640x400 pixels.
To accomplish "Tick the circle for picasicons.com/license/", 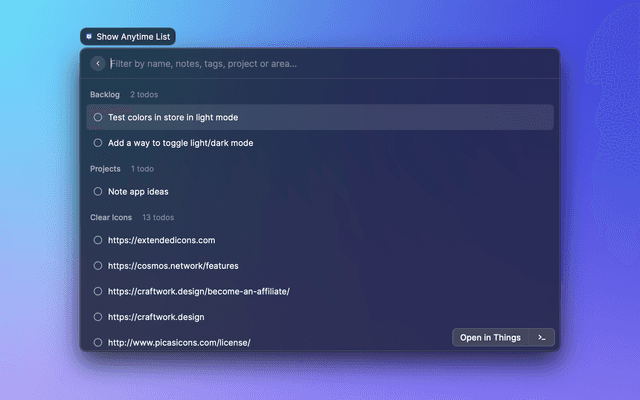I will coord(98,342).
